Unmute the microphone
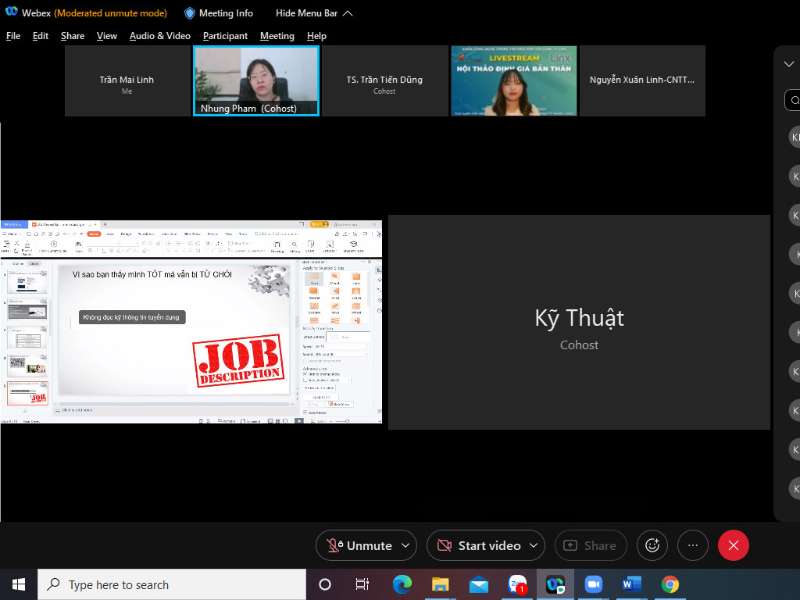Image resolution: width=800 pixels, height=600 pixels. (358, 545)
